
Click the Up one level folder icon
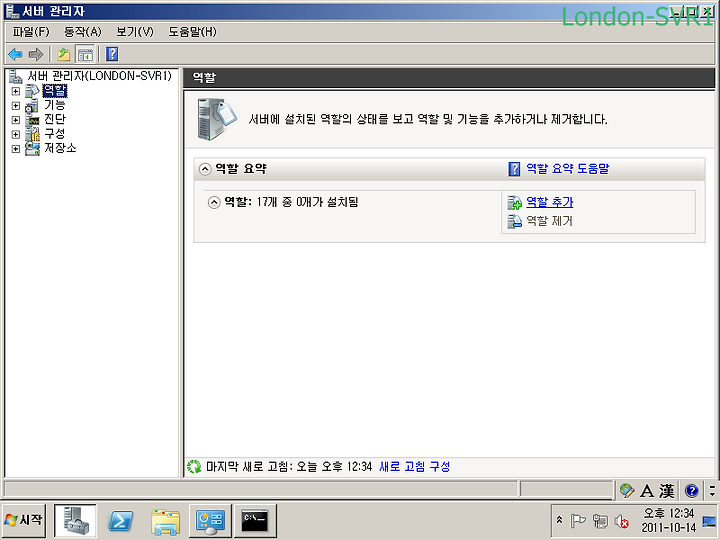tap(64, 54)
